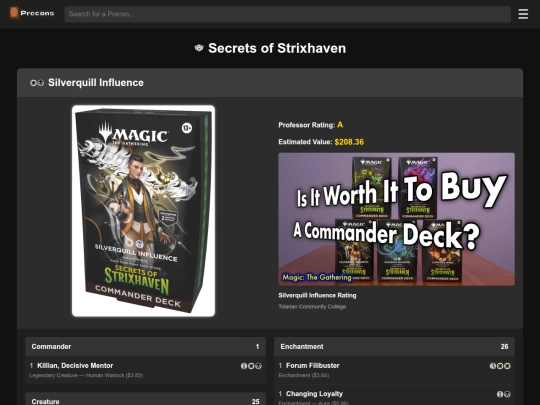Screen dimensions: 540x405
Task: Click the Silverquill Influence deck title
Action: click(96, 83)
